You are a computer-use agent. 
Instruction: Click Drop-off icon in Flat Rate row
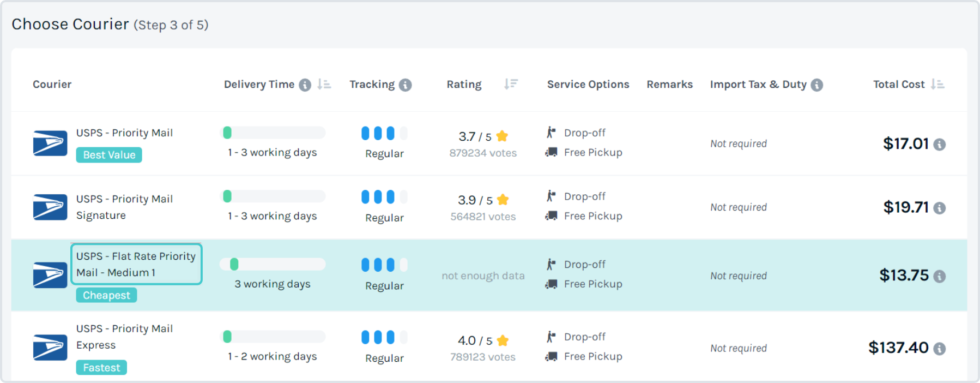pyautogui.click(x=551, y=264)
